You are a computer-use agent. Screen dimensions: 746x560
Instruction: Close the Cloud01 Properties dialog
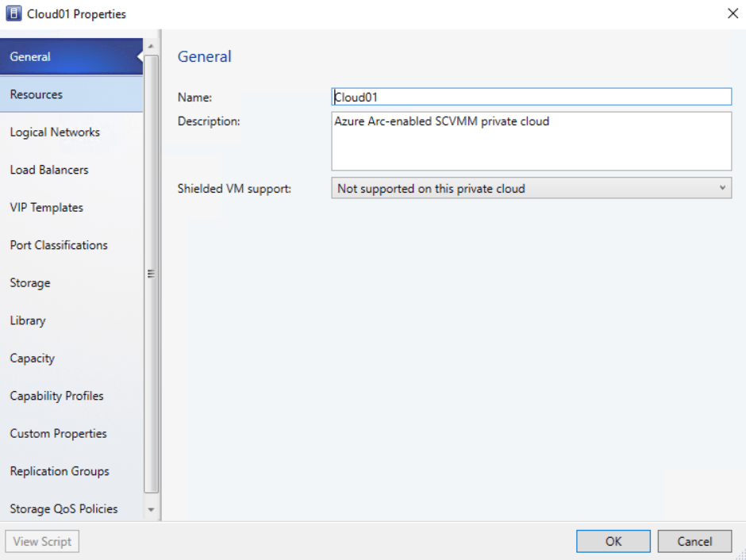(731, 13)
